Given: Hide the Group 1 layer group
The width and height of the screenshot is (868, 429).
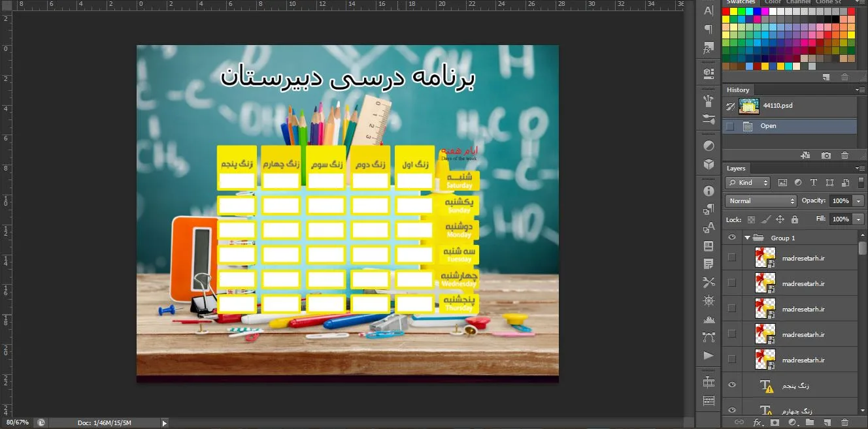Looking at the screenshot, I should 732,238.
